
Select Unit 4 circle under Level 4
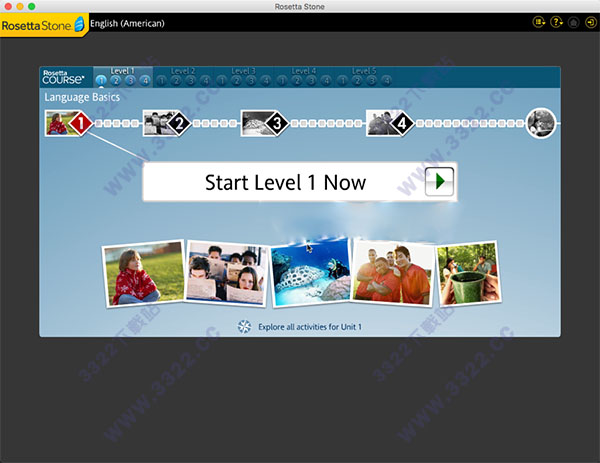tap(326, 81)
